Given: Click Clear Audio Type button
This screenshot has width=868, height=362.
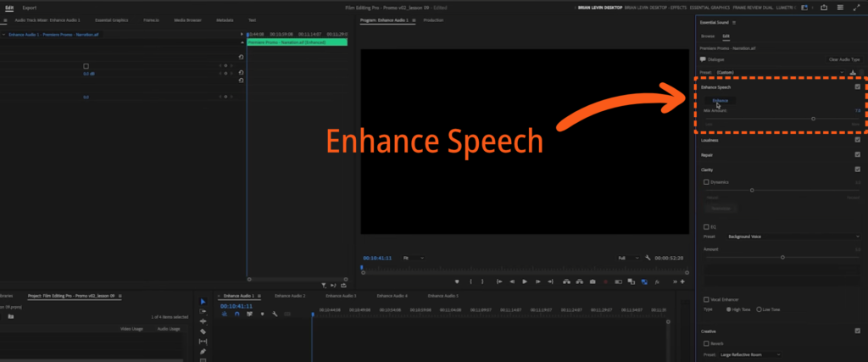Looking at the screenshot, I should pyautogui.click(x=844, y=59).
